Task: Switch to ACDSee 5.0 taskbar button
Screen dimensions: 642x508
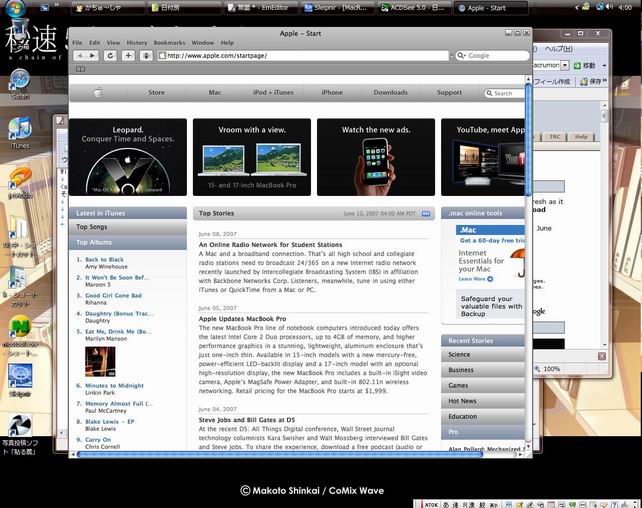Action: (415, 8)
